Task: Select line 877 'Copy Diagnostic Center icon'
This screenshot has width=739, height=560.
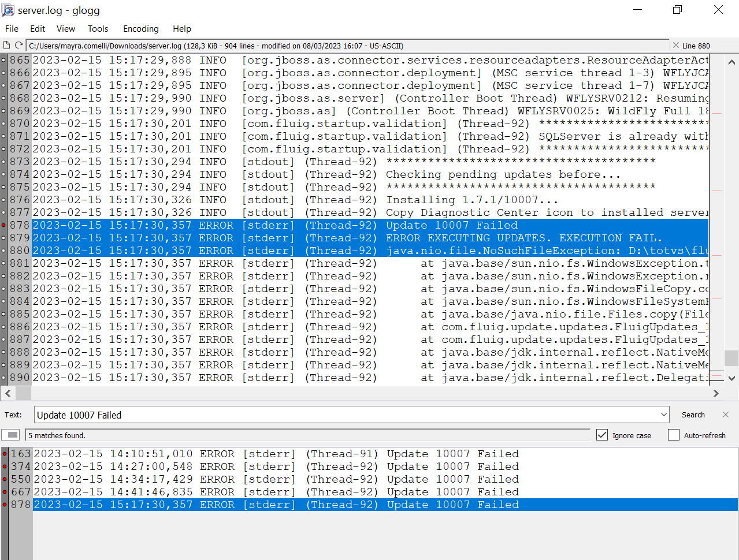Action: coord(370,212)
